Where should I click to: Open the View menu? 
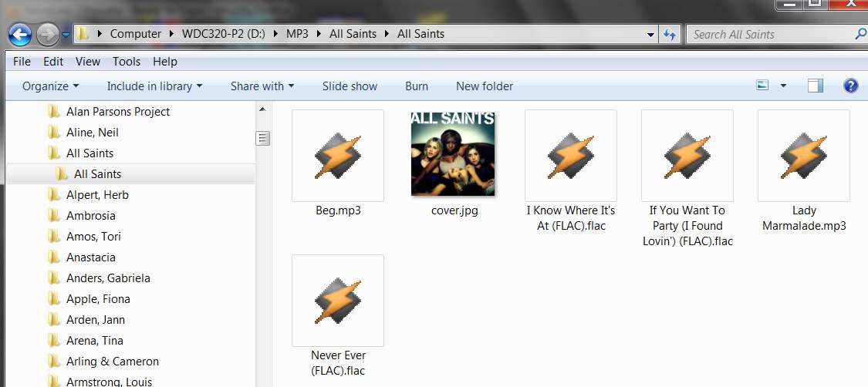pyautogui.click(x=87, y=62)
